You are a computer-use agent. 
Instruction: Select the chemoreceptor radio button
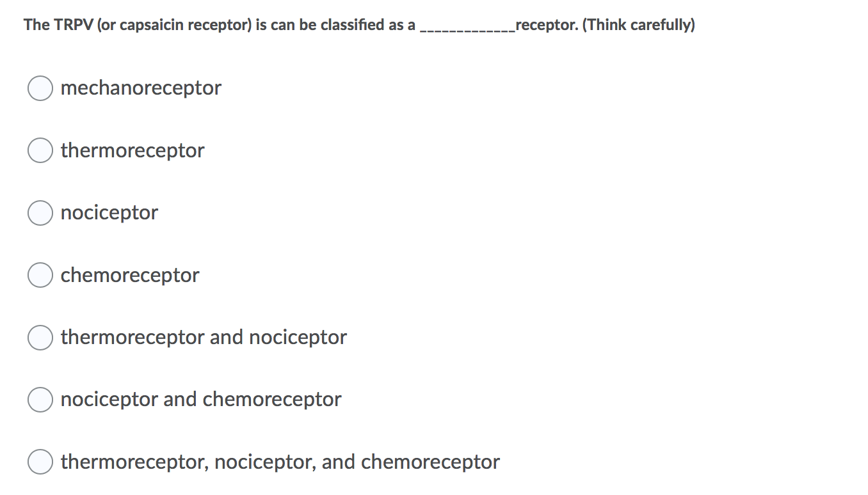tap(40, 275)
